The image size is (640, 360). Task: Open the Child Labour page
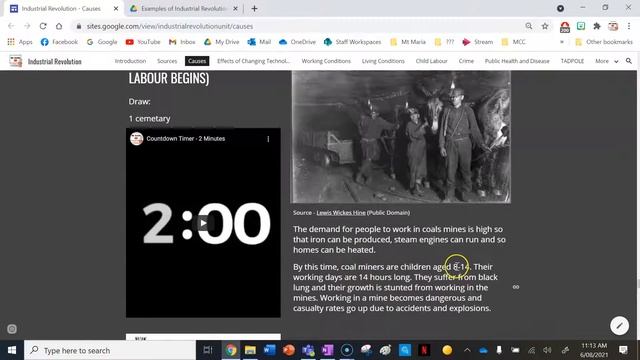pyautogui.click(x=431, y=61)
